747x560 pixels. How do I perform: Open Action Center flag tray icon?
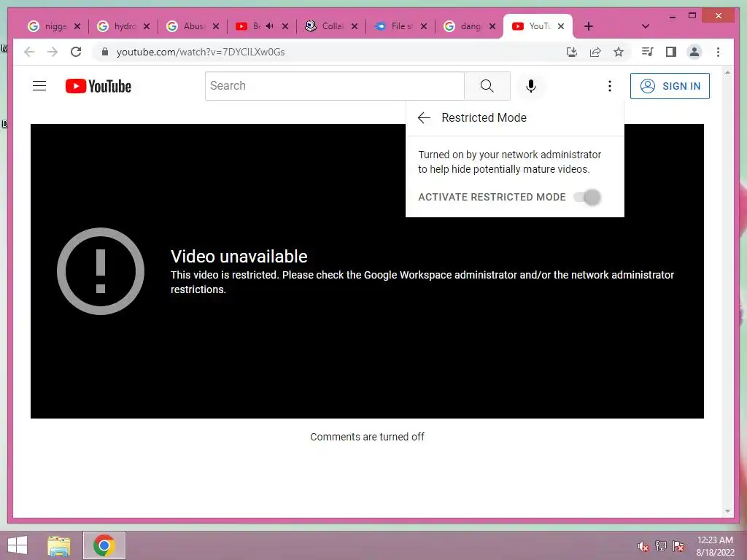678,546
